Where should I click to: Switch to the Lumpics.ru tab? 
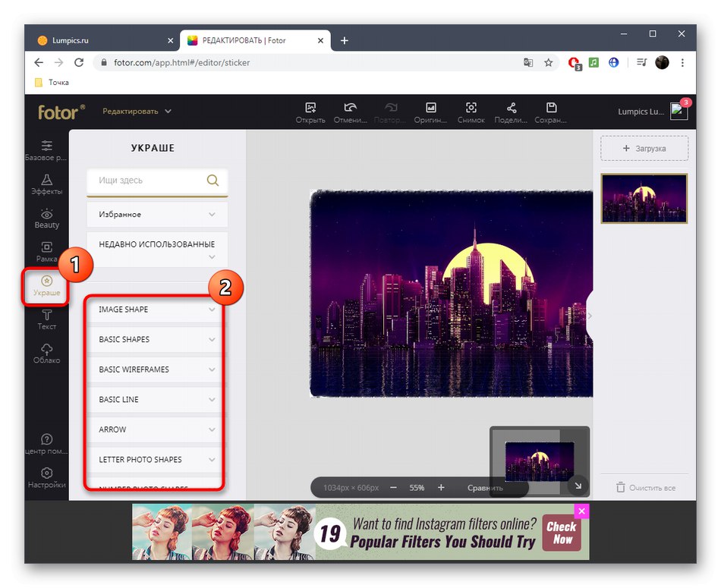tap(103, 40)
